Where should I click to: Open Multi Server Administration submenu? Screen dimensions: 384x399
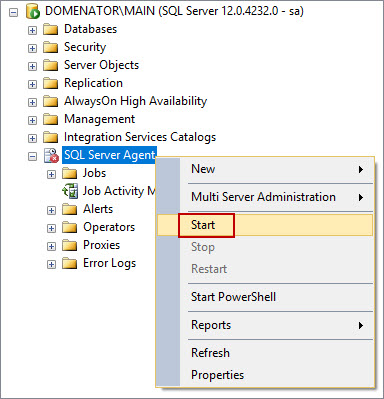(x=265, y=197)
